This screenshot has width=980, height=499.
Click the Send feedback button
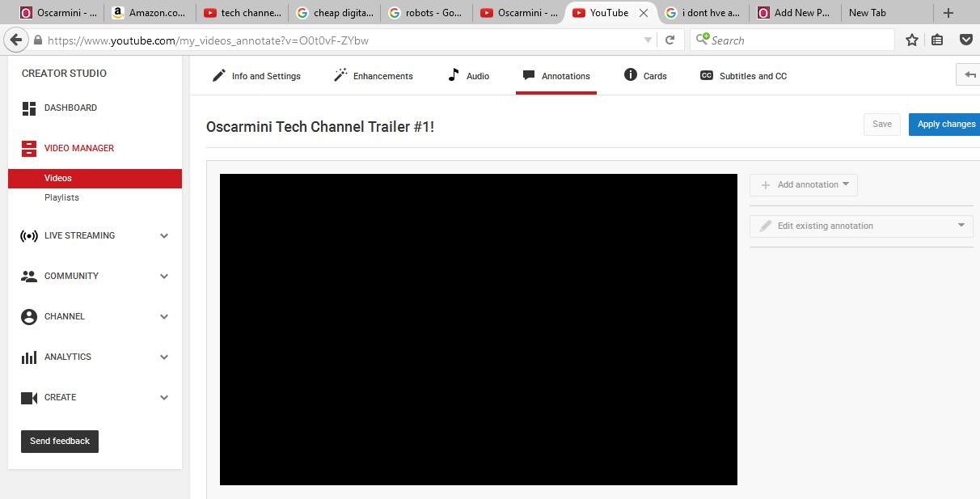point(60,442)
